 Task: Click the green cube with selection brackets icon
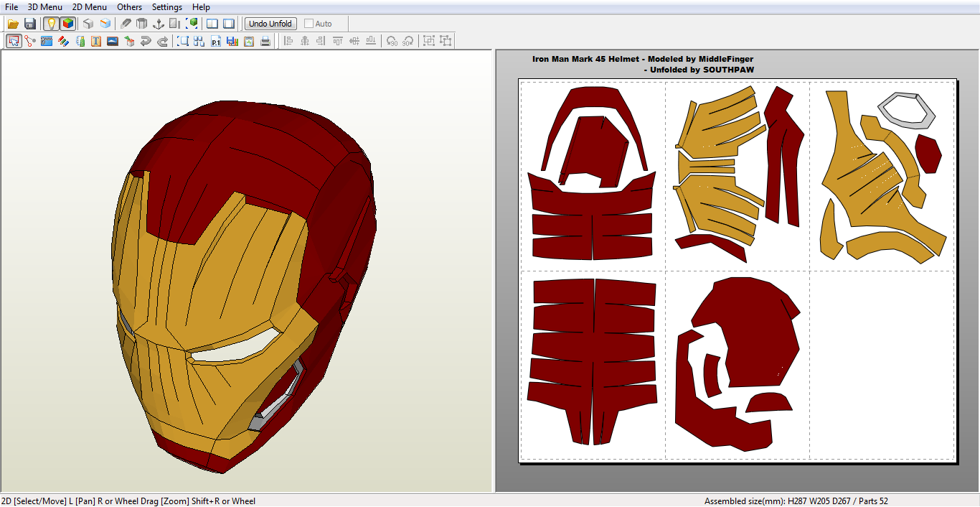(192, 24)
